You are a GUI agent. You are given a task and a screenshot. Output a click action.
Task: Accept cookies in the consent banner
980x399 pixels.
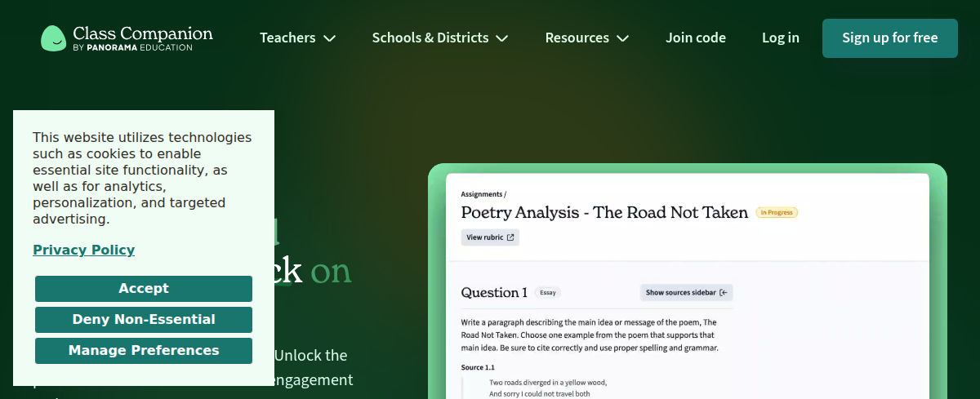tap(144, 289)
